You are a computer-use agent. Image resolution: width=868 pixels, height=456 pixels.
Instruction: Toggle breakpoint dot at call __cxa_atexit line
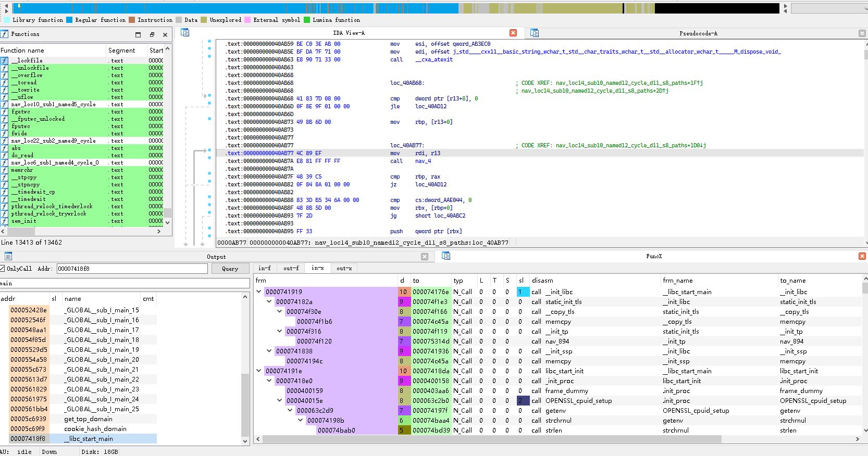(209, 55)
